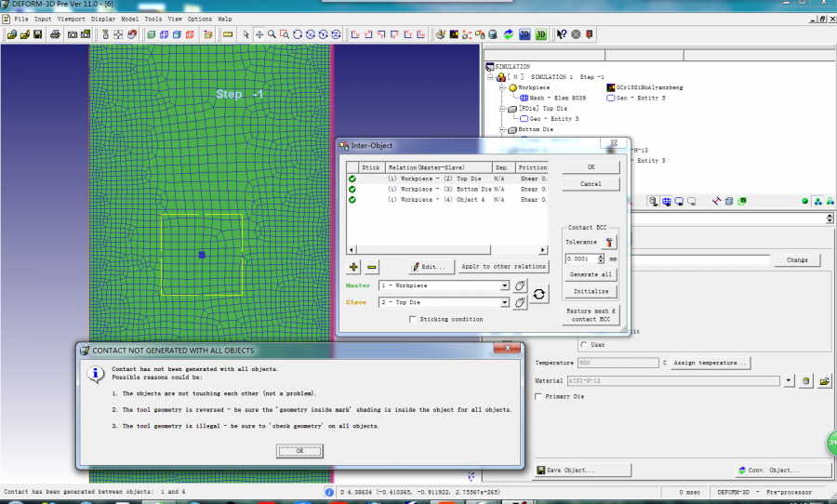Viewport: 837px width, 504px height.
Task: Click the yellow plus add-relation icon
Action: pyautogui.click(x=353, y=267)
